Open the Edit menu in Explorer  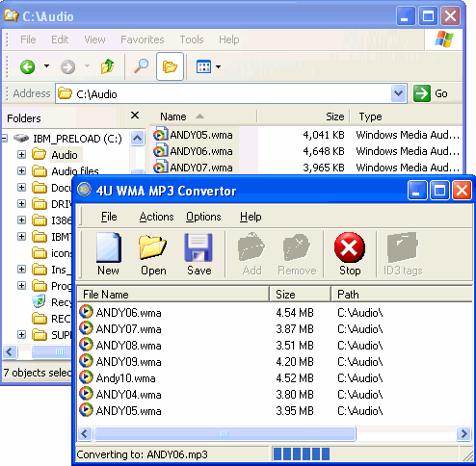[x=60, y=39]
